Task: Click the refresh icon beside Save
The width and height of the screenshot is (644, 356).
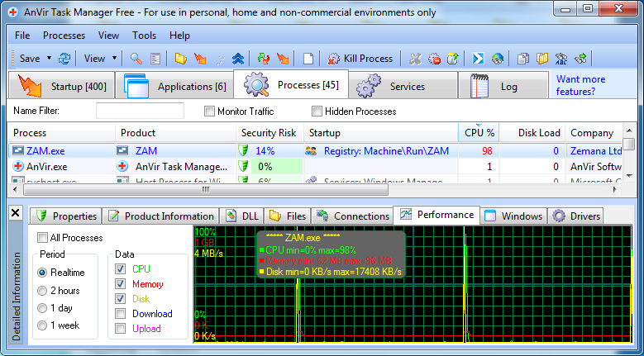Action: tap(64, 59)
